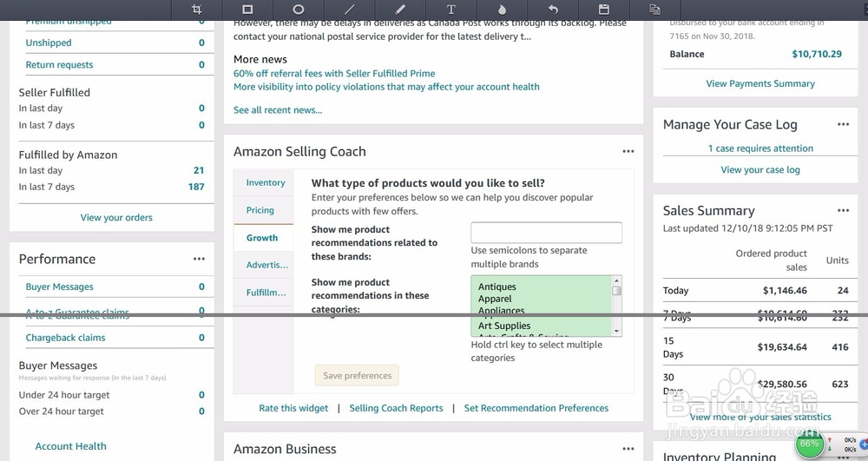Open the Unshipped orders link
868x461 pixels.
pos(49,43)
